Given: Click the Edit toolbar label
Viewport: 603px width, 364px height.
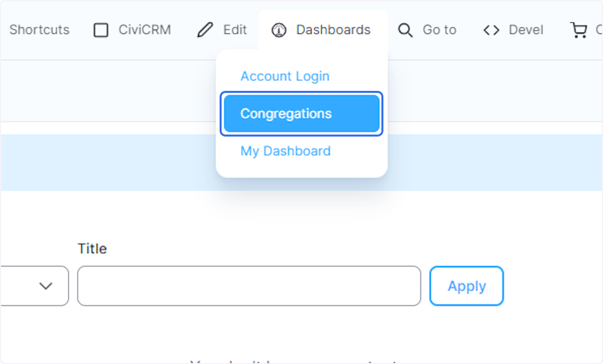Looking at the screenshot, I should point(234,30).
